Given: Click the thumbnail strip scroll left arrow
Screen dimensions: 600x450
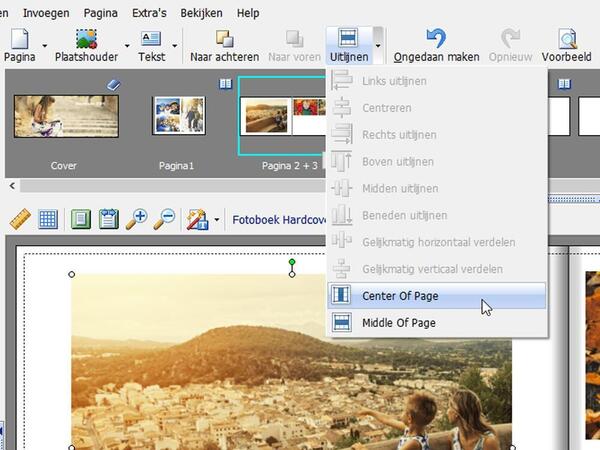Looking at the screenshot, I should pyautogui.click(x=12, y=185).
